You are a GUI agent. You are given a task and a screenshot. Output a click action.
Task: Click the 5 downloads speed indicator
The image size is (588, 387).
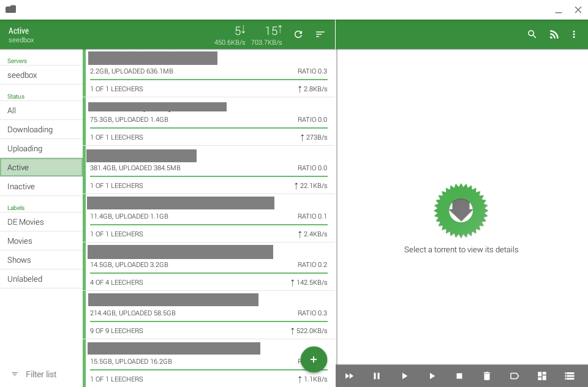coord(230,36)
